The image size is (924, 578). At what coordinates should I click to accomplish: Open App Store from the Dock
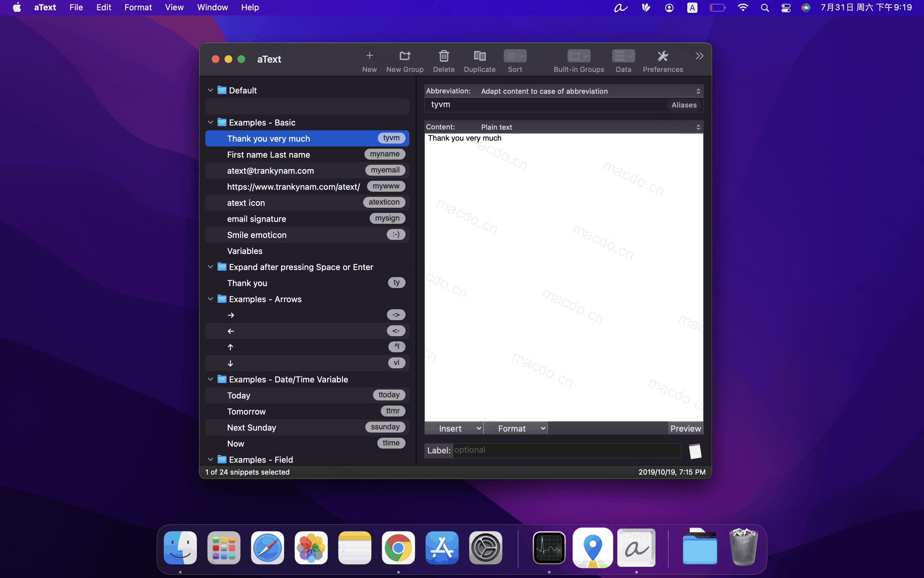click(442, 548)
